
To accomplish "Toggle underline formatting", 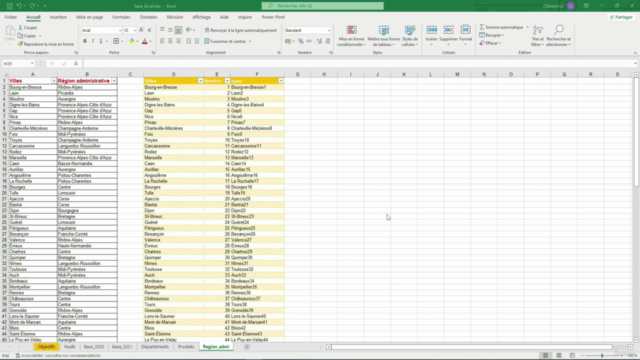I will coord(101,41).
